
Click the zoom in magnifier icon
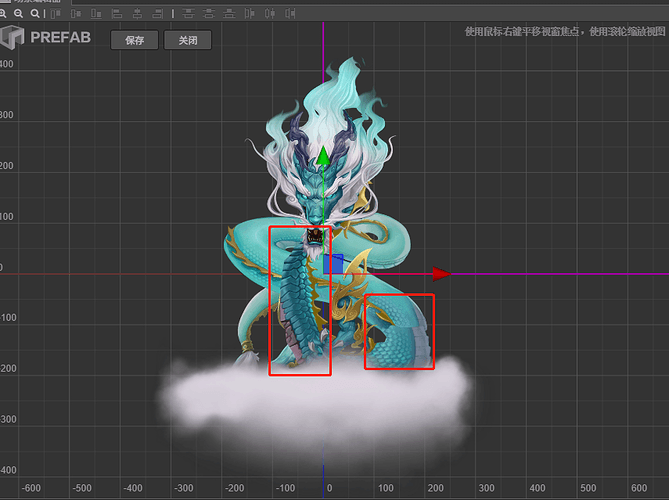[2, 14]
